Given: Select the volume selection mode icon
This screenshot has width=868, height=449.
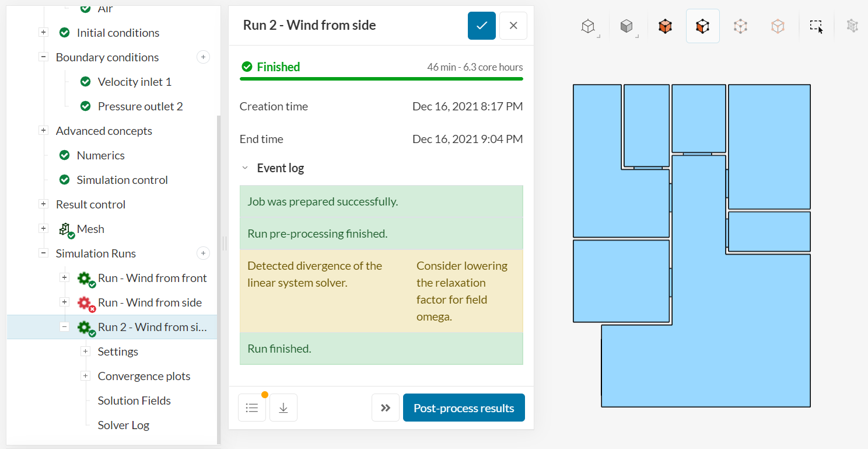Looking at the screenshot, I should pos(665,26).
